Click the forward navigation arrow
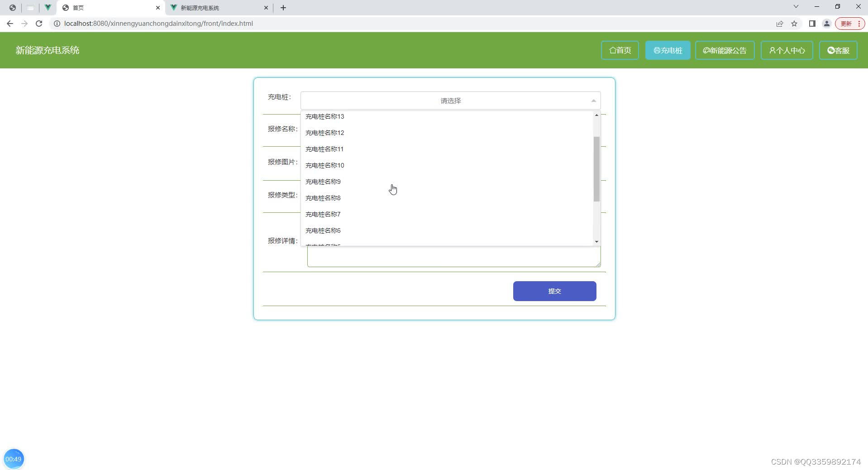 [24, 24]
